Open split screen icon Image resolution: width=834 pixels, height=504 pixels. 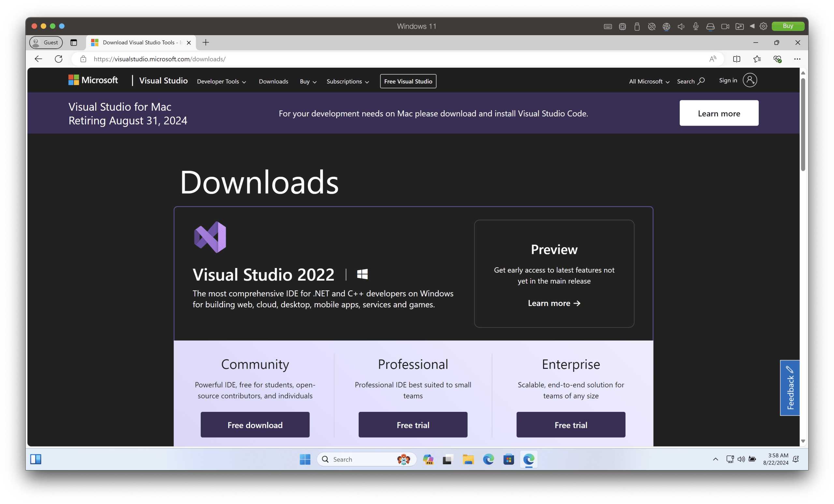point(737,59)
